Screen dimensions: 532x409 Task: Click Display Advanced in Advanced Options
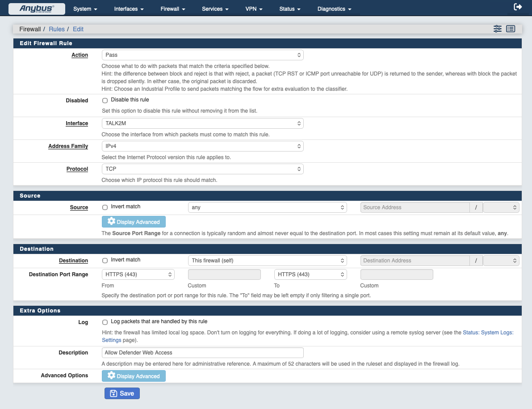click(134, 376)
